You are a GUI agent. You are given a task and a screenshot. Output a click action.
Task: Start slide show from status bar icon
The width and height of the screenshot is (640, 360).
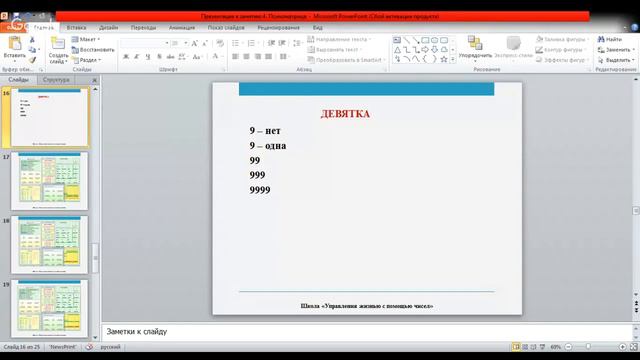pos(542,347)
